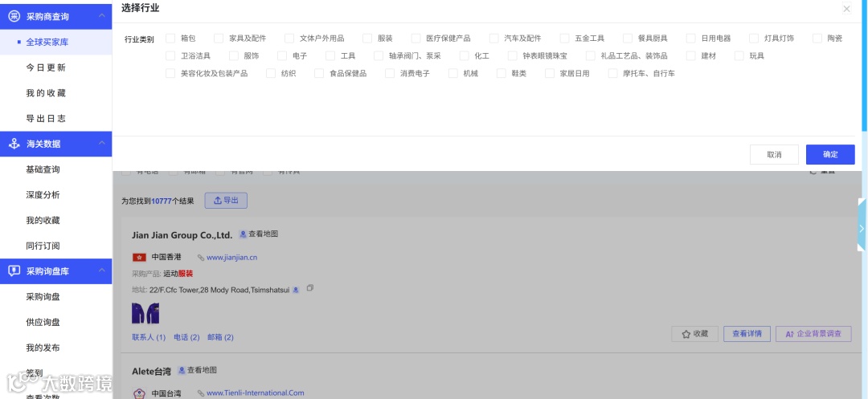Tick the 五金工具 checkbox
868x399 pixels.
pos(565,38)
